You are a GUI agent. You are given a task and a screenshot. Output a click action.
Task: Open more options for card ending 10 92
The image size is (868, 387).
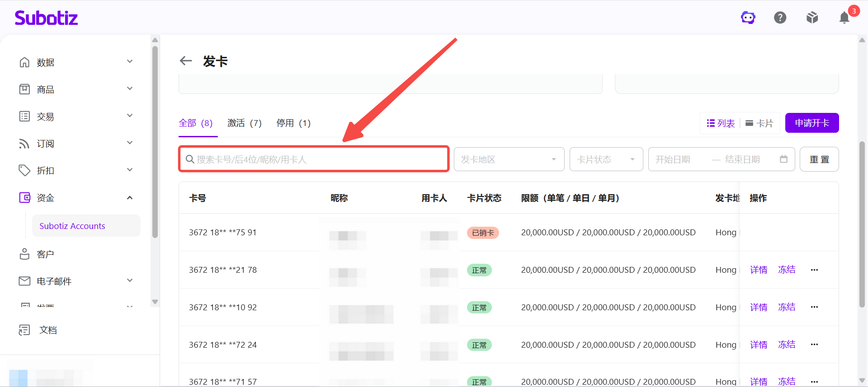[x=814, y=307]
